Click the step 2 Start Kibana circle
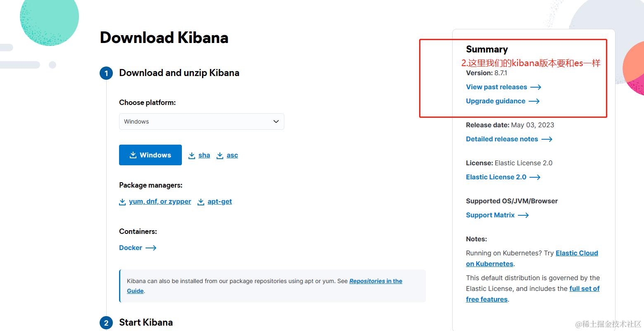The width and height of the screenshot is (644, 331). pos(106,323)
